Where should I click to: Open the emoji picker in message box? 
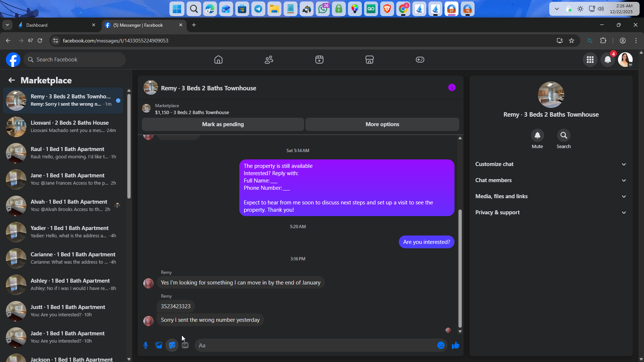point(441,345)
